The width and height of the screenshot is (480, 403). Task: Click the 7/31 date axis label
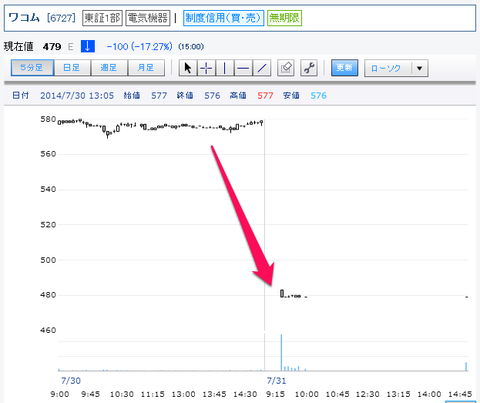pyautogui.click(x=276, y=381)
